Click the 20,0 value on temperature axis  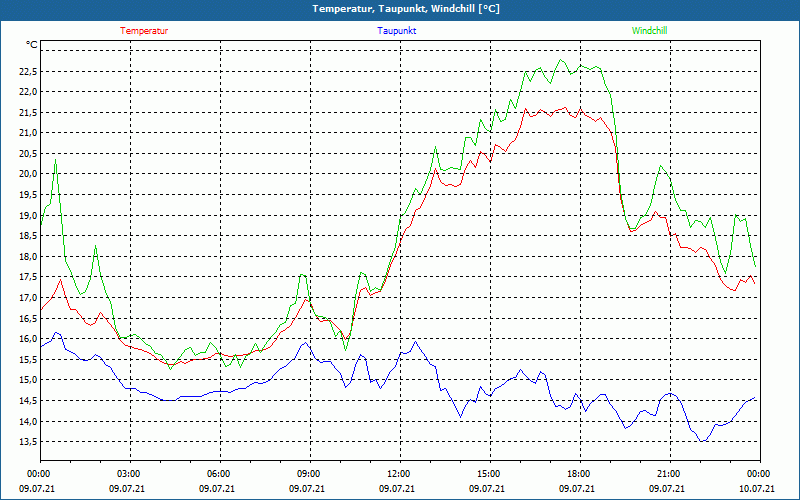click(27, 174)
